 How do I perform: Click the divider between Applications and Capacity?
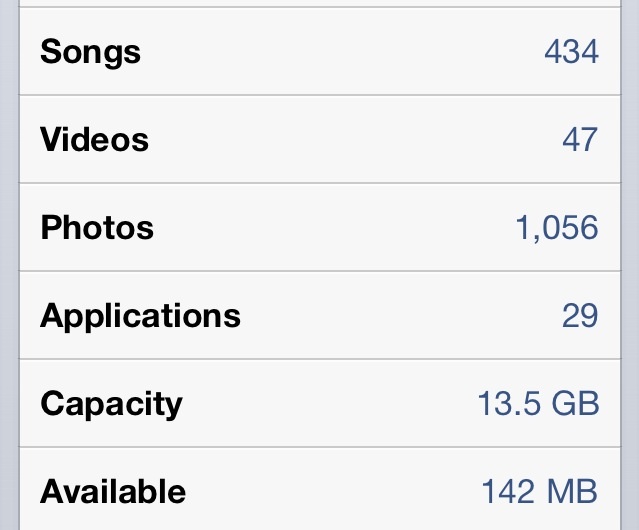tap(320, 359)
